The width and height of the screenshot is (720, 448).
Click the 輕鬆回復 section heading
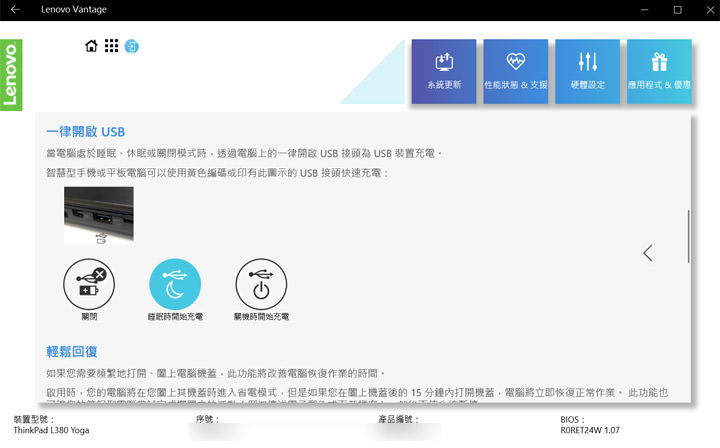click(x=71, y=352)
